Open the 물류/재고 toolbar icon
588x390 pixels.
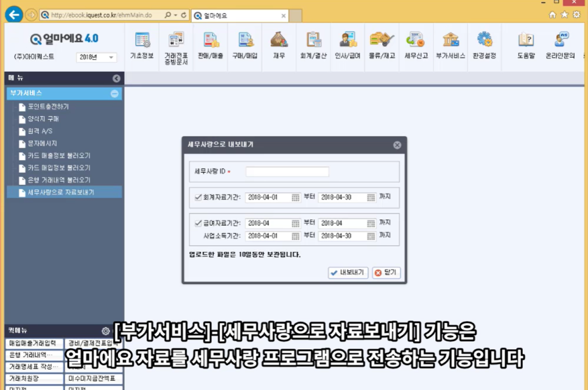(382, 46)
